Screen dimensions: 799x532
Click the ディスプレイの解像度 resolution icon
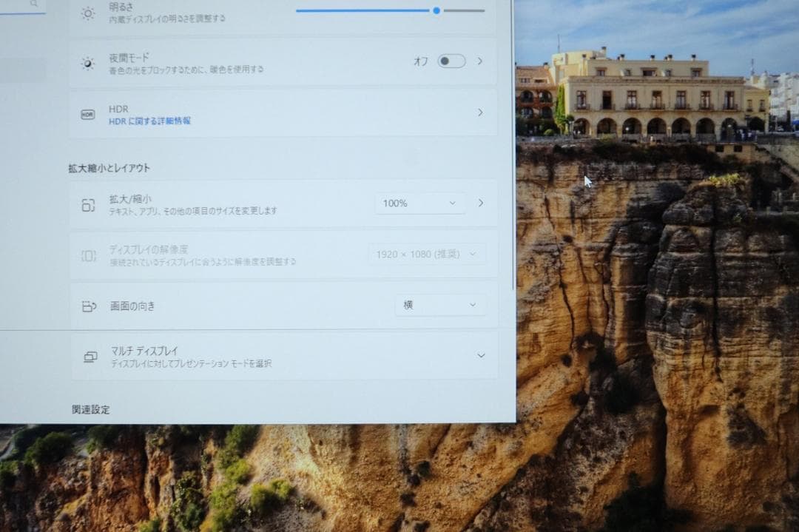89,253
